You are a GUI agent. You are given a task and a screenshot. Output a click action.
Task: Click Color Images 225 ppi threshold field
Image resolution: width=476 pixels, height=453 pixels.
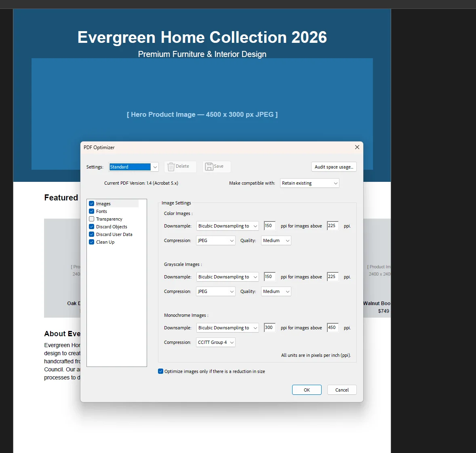coord(333,225)
